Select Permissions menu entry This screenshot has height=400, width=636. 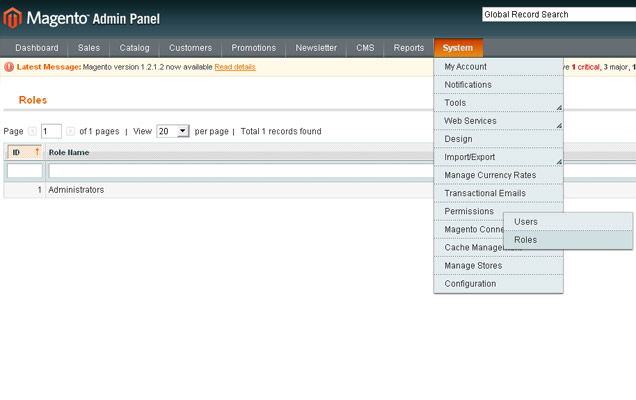tap(469, 211)
